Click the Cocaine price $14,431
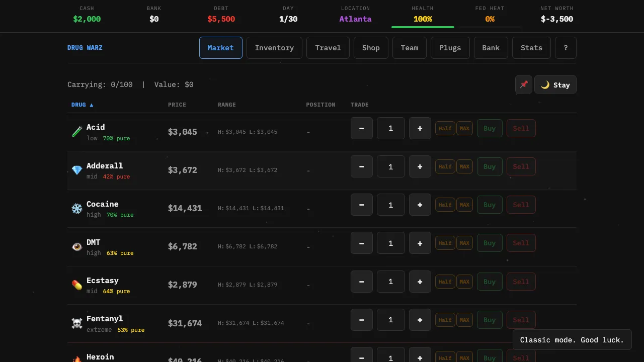Viewport: 644px width, 362px height. (x=185, y=208)
